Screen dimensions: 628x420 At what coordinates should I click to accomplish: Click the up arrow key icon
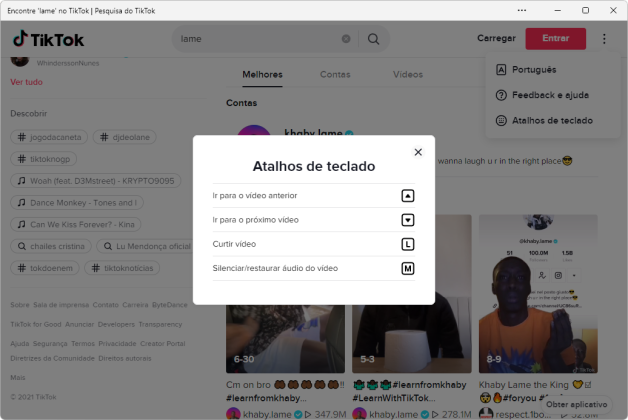point(408,196)
